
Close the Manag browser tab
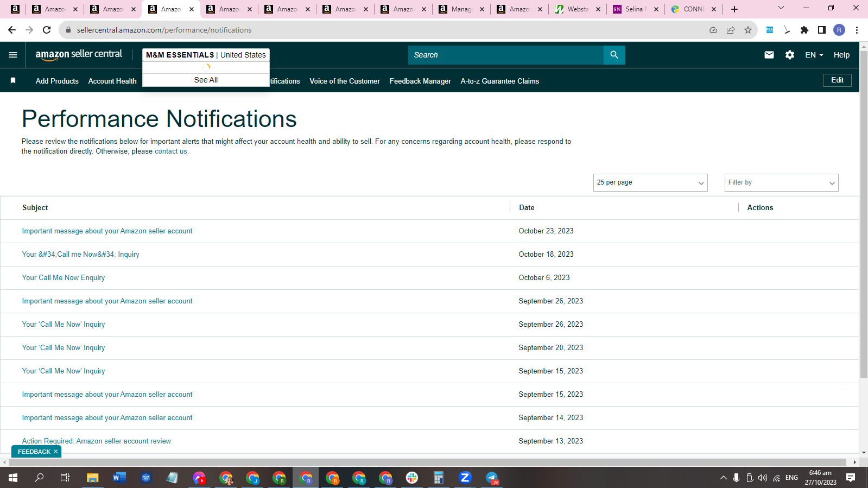[x=482, y=9]
